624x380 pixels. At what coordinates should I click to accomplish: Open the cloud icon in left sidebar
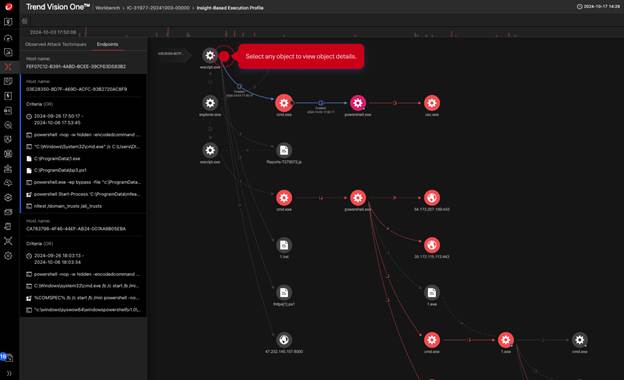(8, 183)
